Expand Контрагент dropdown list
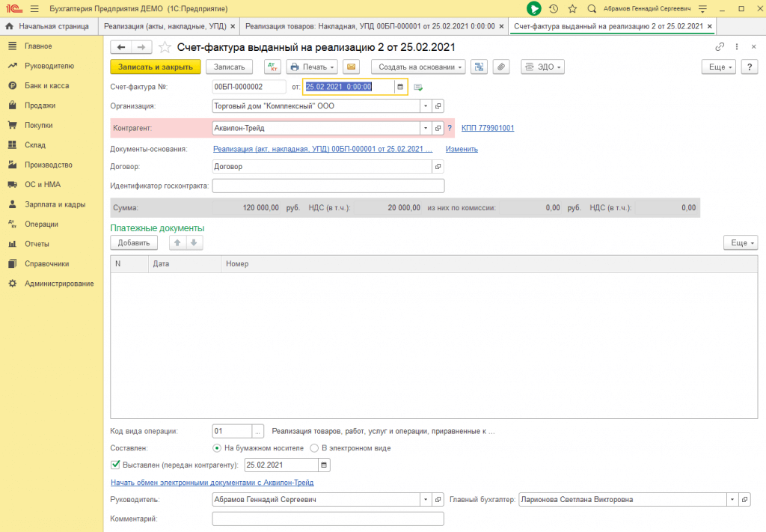The height and width of the screenshot is (532, 766). pyautogui.click(x=426, y=128)
